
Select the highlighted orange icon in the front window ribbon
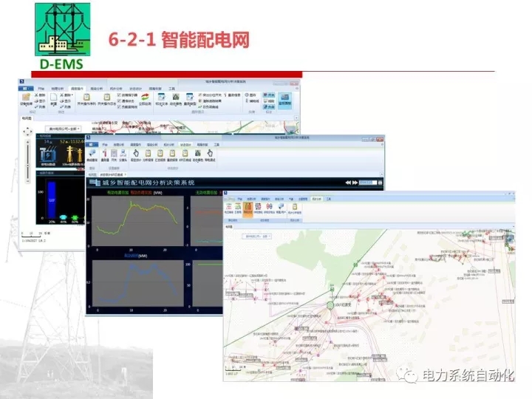tap(248, 209)
